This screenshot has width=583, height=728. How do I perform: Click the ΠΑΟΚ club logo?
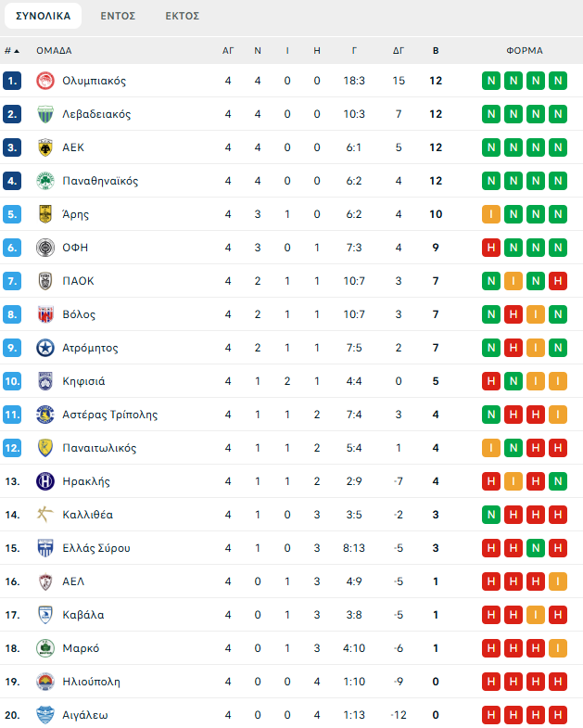44,281
